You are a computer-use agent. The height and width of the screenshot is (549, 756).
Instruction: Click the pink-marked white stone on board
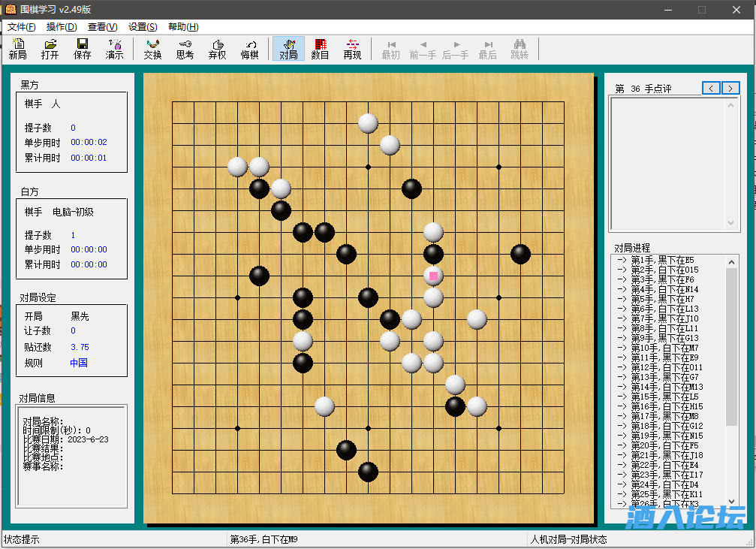[x=433, y=276]
